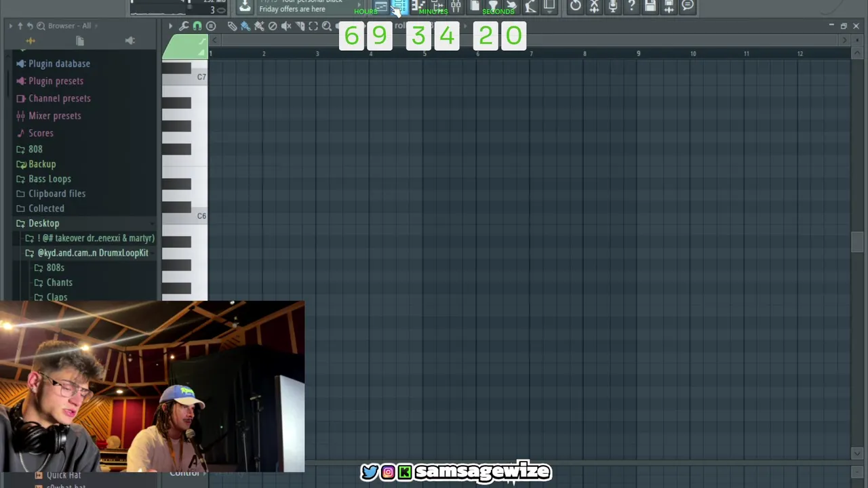Viewport: 868px width, 488px height.
Task: Open the Backup folder
Action: [42, 164]
